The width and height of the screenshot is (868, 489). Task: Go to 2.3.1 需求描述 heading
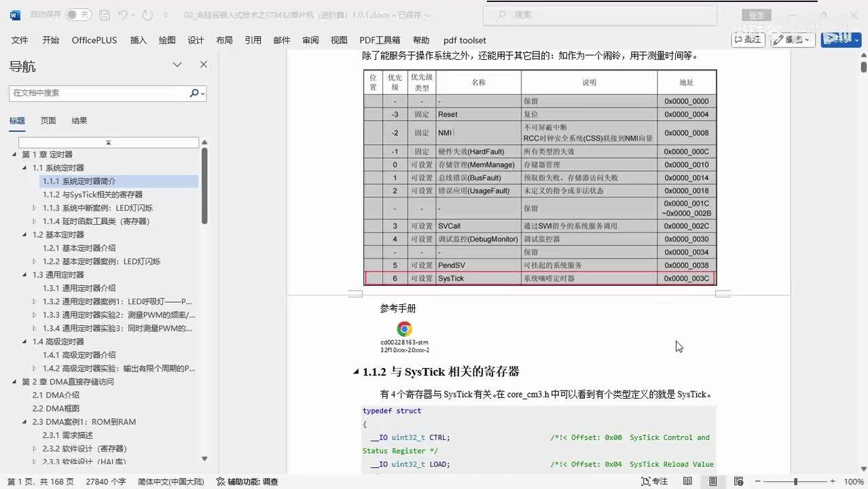click(67, 435)
